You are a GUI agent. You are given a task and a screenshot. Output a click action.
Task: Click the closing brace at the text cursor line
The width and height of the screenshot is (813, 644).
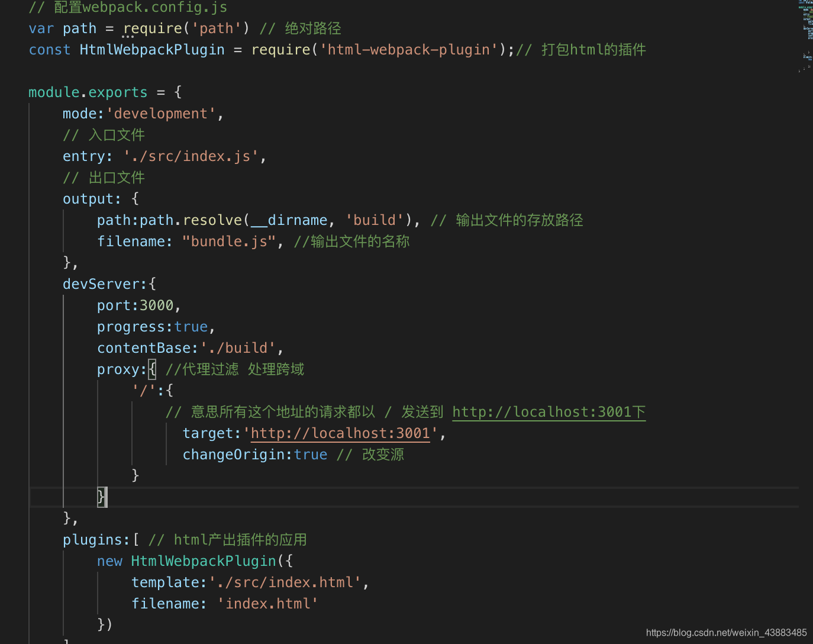(101, 497)
